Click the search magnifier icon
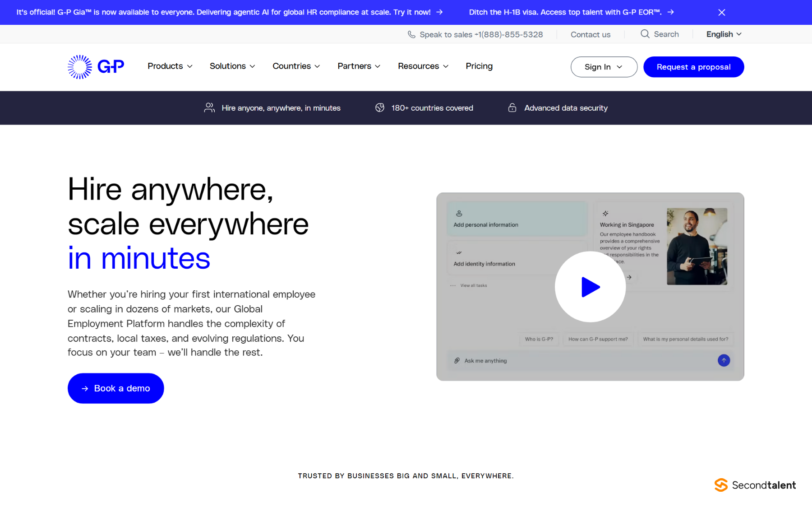Image resolution: width=812 pixels, height=508 pixels. point(645,34)
